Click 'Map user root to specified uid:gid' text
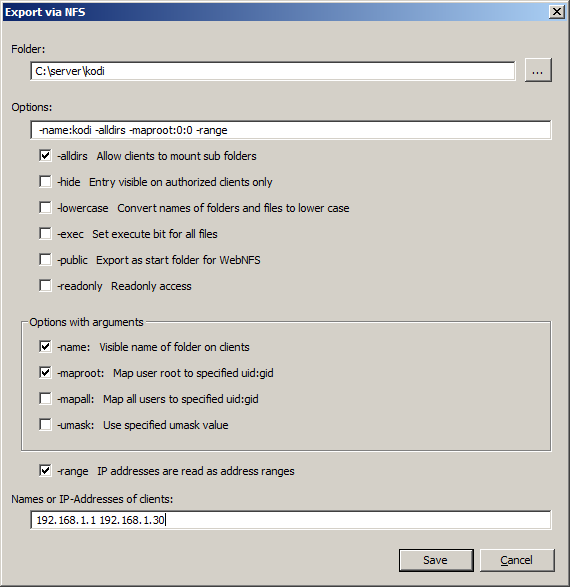Screen dimensions: 570x587 coord(193,373)
